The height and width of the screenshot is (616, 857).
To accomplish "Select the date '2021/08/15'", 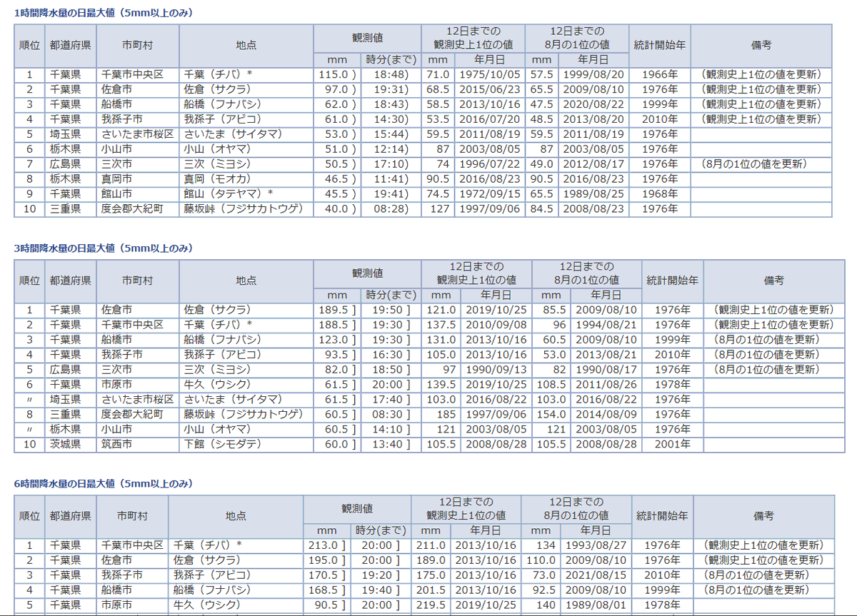I will click(x=595, y=575).
